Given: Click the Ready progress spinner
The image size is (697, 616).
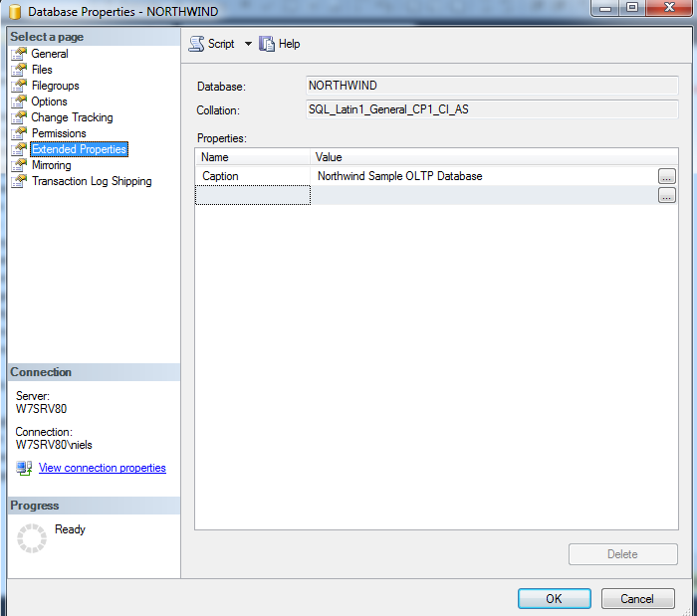Looking at the screenshot, I should tap(32, 538).
